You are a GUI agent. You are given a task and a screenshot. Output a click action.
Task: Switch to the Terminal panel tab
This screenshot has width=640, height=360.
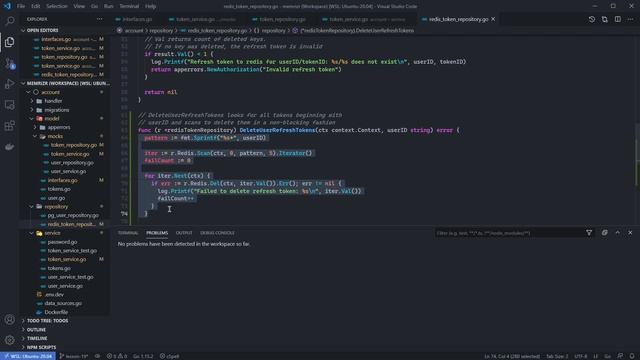(x=128, y=233)
